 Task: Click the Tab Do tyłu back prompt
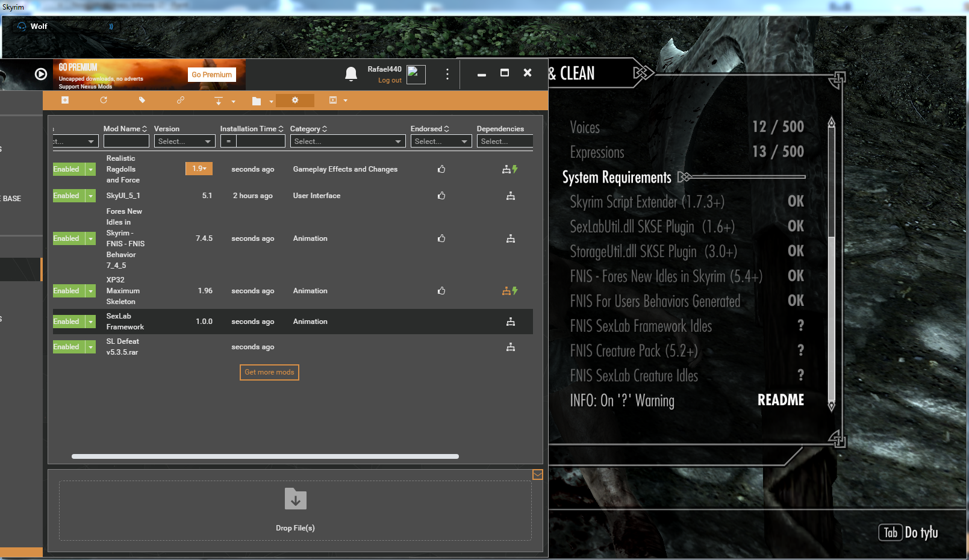[x=908, y=532]
